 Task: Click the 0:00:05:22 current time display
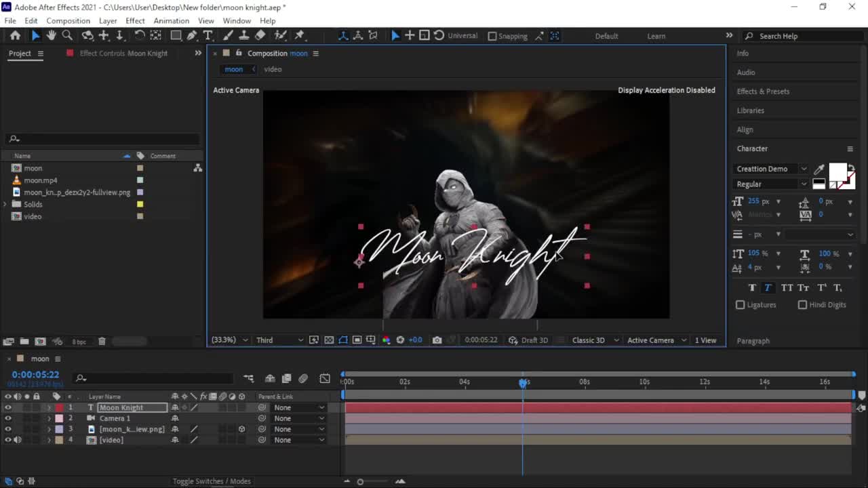pos(35,374)
